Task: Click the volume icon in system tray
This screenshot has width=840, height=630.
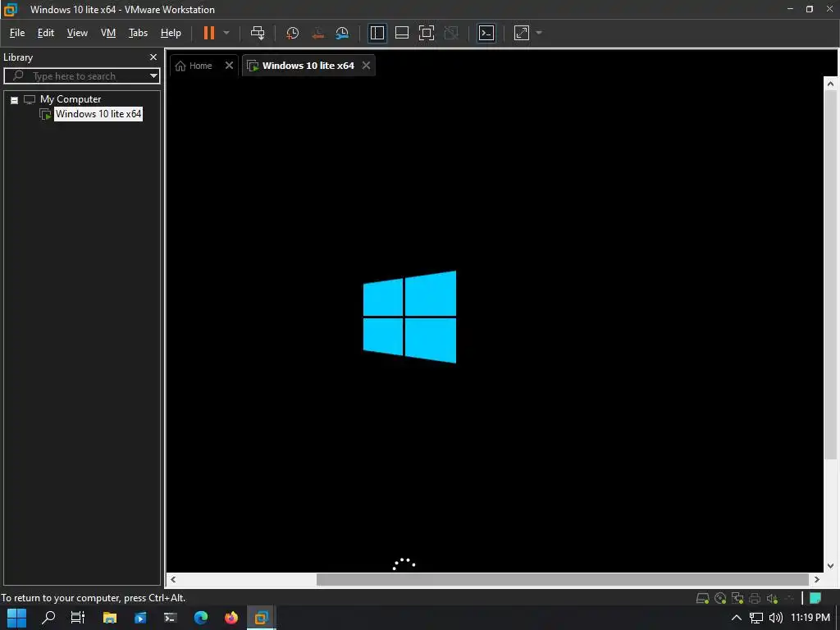Action: click(x=775, y=619)
